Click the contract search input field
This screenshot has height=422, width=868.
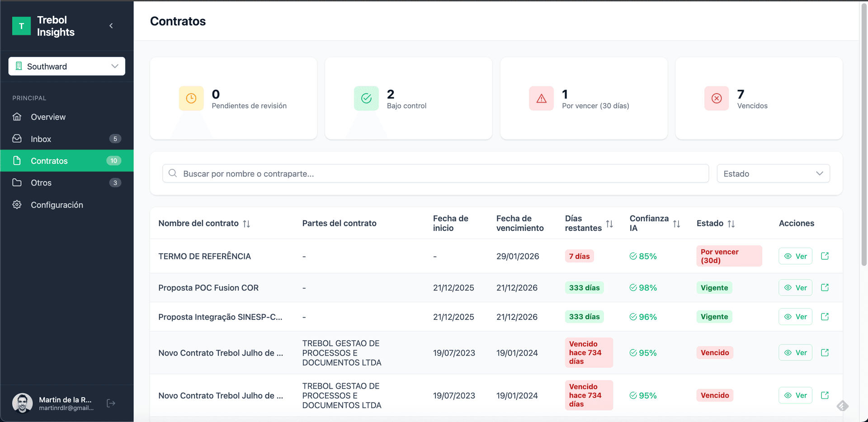[x=435, y=173]
